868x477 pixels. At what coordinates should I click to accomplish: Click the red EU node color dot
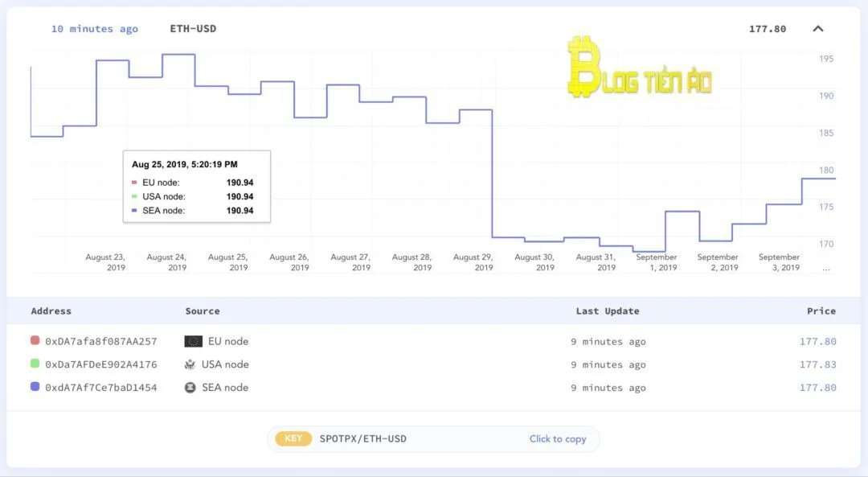(35, 341)
